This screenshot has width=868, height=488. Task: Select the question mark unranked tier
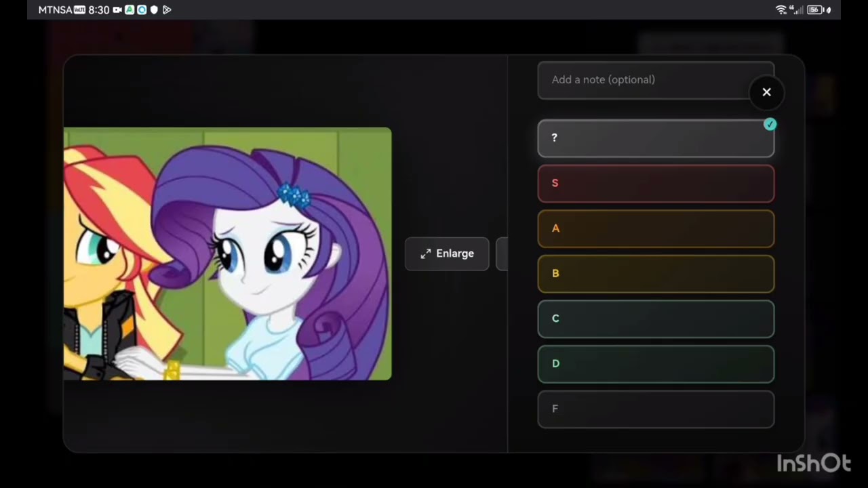[x=656, y=138]
